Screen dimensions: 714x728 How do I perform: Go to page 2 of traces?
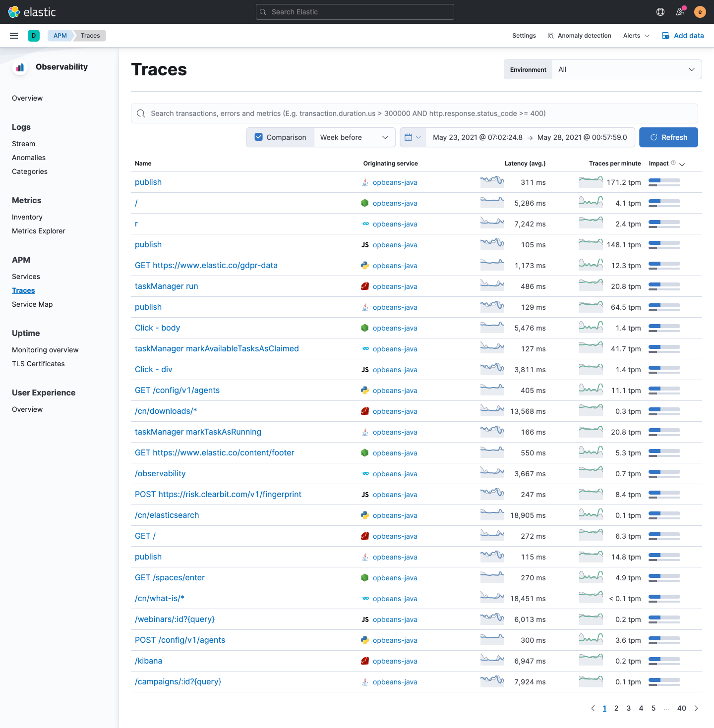(x=616, y=708)
